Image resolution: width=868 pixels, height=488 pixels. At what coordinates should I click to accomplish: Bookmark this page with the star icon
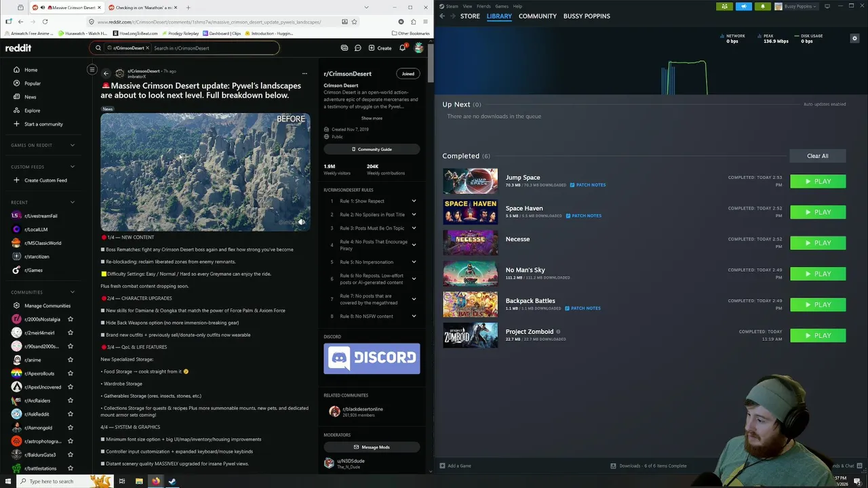click(x=354, y=22)
